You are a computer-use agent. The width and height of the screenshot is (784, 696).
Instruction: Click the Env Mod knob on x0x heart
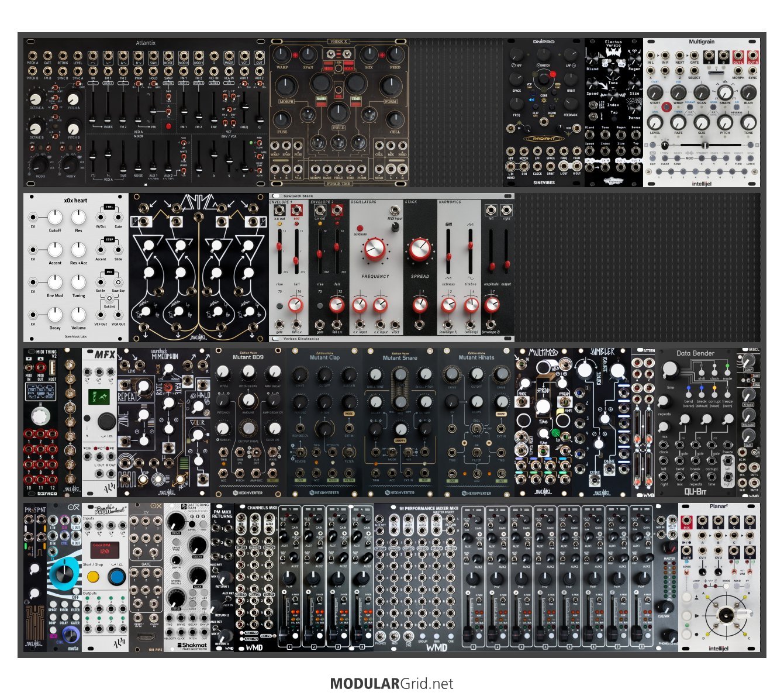click(x=55, y=282)
